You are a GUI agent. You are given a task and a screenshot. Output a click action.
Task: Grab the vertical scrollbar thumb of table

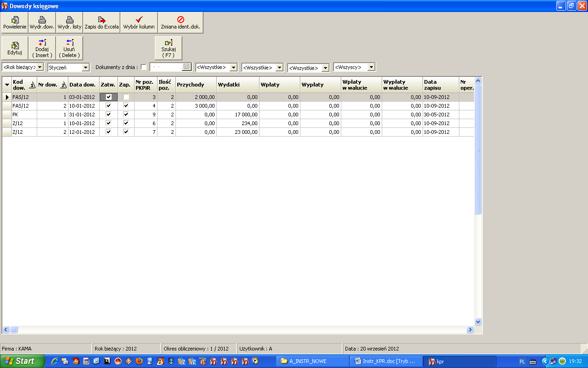[x=478, y=149]
